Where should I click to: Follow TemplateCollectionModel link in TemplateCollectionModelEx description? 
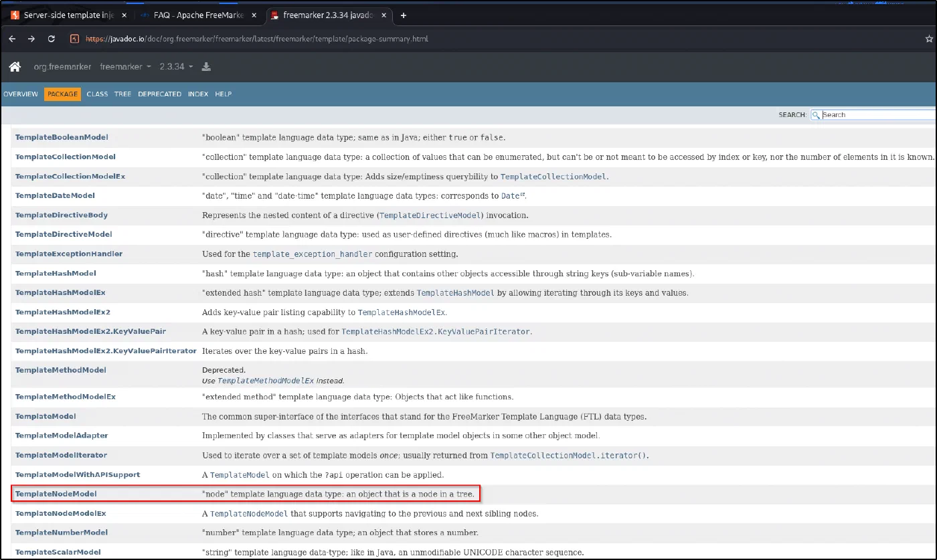[553, 177]
